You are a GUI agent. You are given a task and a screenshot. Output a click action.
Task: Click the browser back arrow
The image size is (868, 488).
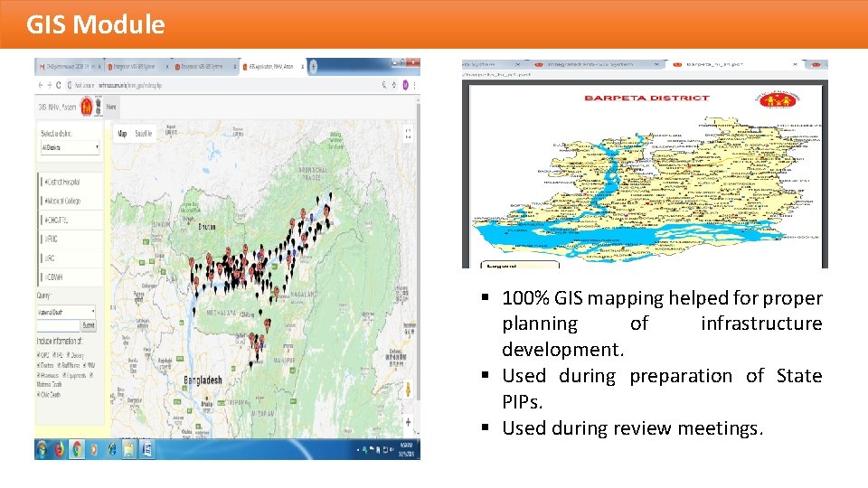point(41,85)
